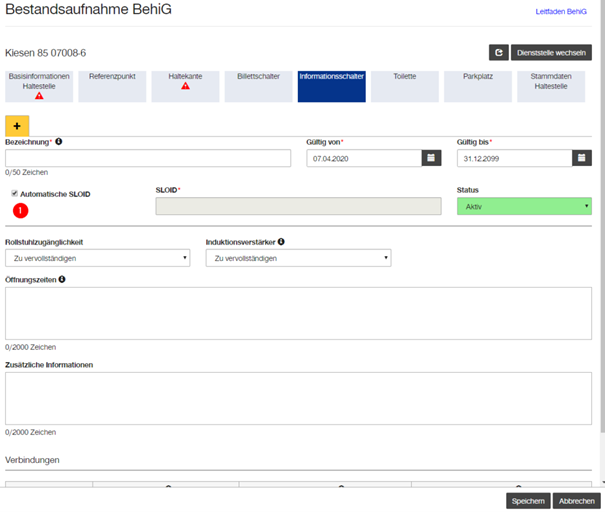The width and height of the screenshot is (605, 512).
Task: Focus the Öffnungszeiten text area
Action: (x=298, y=313)
